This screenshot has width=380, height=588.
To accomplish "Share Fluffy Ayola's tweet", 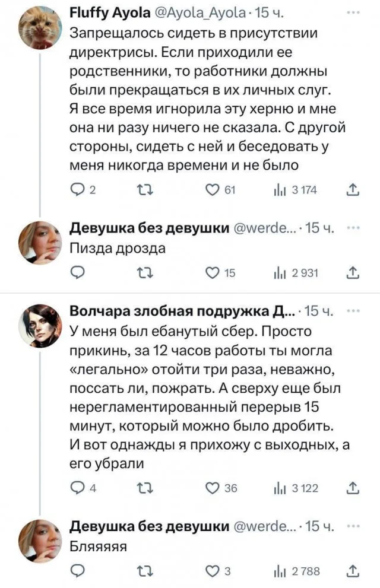I will [352, 190].
